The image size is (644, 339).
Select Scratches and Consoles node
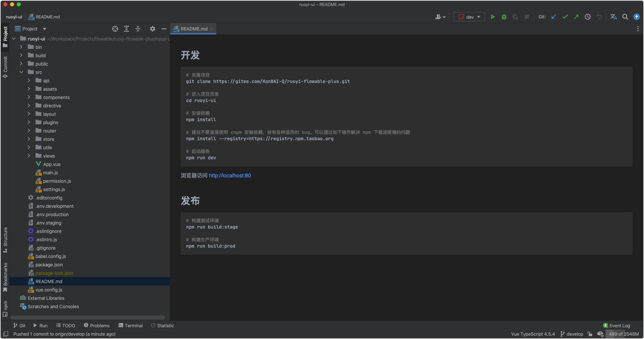coord(53,307)
